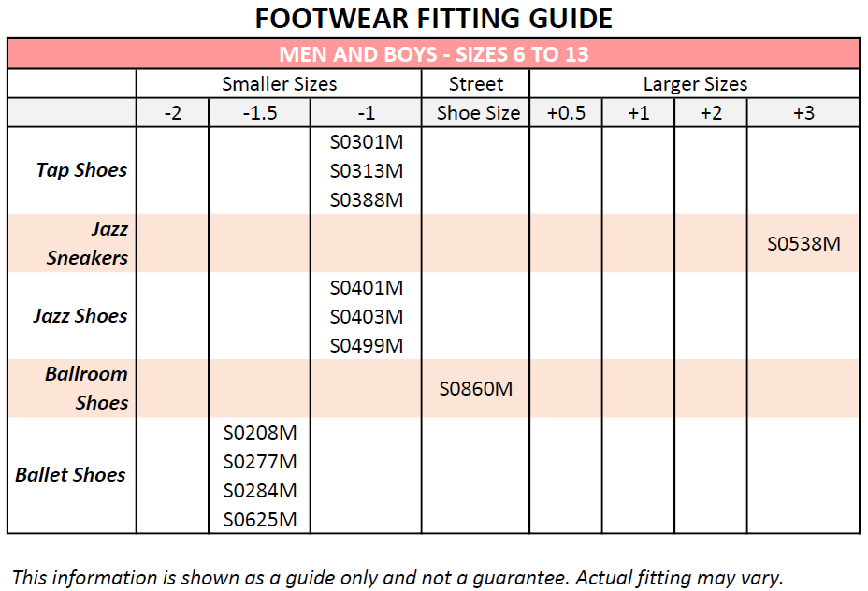868x591 pixels.
Task: Click the Ballroom Shoes row label
Action: pos(87,388)
